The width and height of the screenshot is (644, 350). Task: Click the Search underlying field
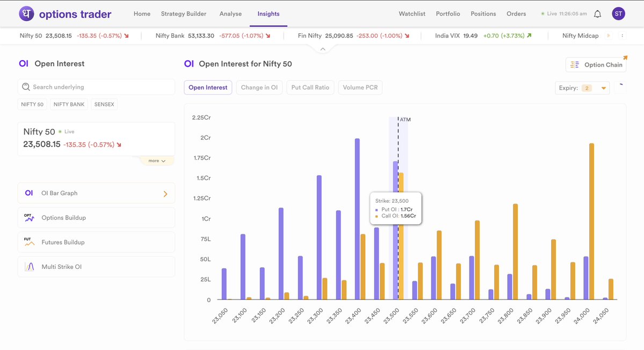[96, 87]
